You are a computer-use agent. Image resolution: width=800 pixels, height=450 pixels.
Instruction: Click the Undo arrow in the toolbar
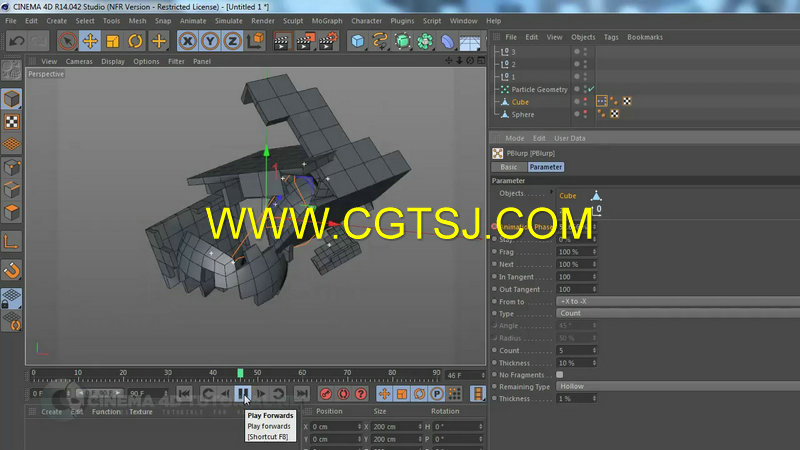(x=16, y=41)
